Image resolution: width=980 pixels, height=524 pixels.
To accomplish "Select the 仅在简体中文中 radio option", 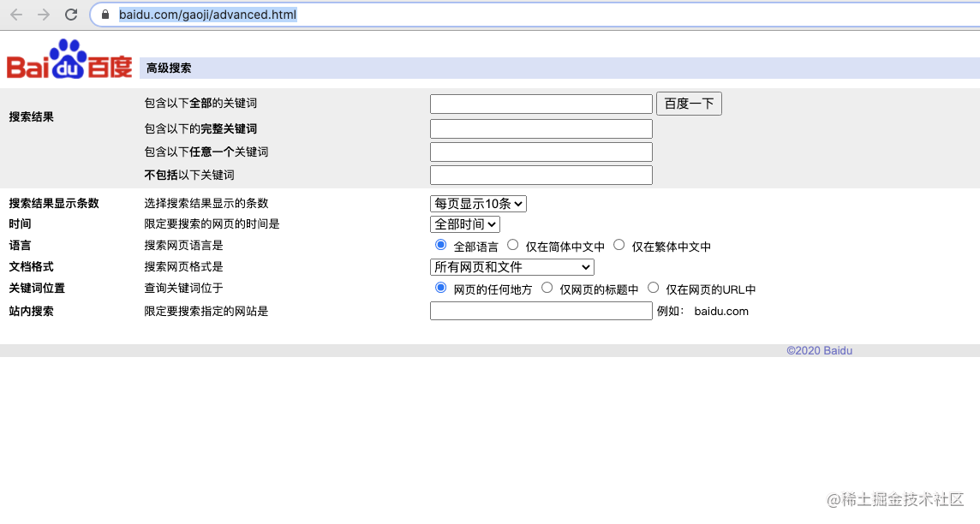I will [512, 245].
